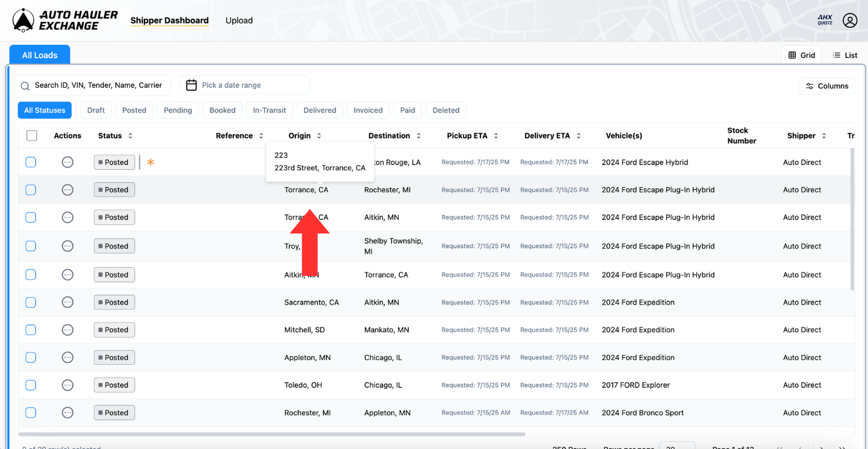
Task: Select the Mitchell, SD row checkbox
Action: (x=31, y=330)
